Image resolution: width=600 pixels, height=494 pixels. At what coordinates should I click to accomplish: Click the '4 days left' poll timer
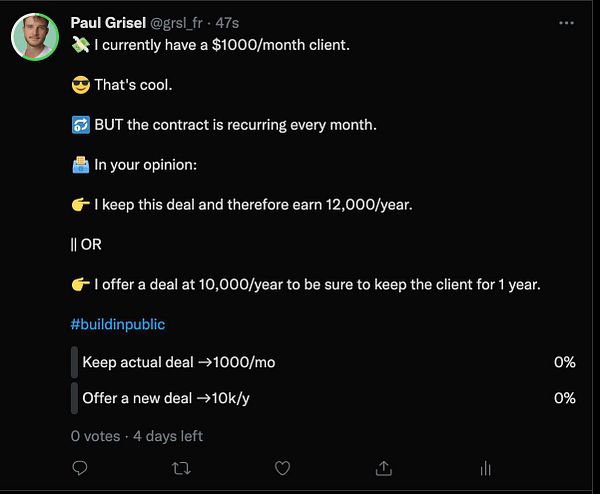pyautogui.click(x=168, y=436)
